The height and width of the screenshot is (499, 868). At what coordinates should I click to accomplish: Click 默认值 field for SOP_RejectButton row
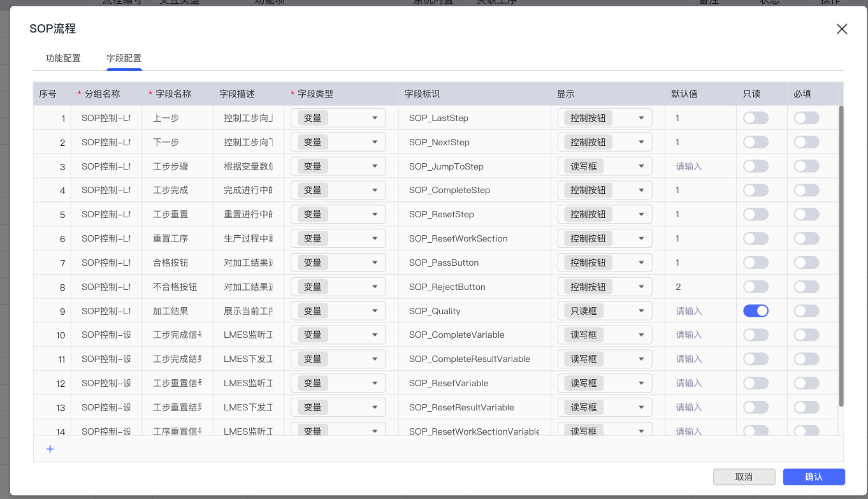tap(698, 287)
